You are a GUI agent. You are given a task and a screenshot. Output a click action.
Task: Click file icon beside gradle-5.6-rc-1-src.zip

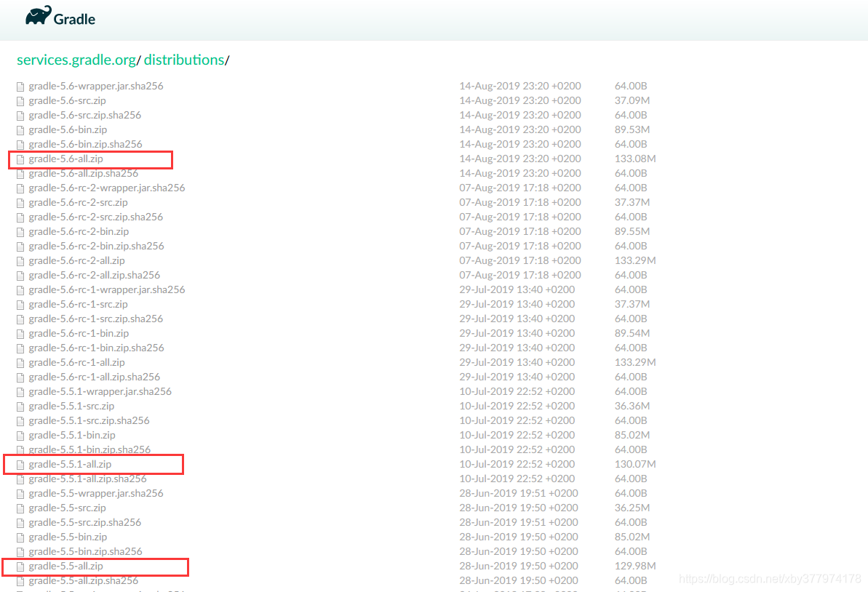(x=20, y=305)
